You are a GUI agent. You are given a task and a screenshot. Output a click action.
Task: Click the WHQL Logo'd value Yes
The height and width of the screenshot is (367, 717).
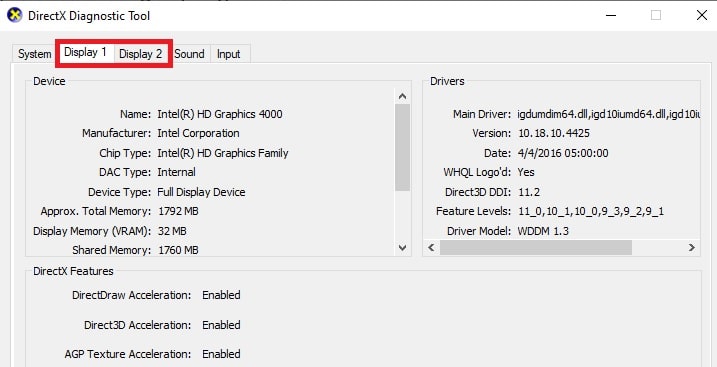[x=526, y=172]
